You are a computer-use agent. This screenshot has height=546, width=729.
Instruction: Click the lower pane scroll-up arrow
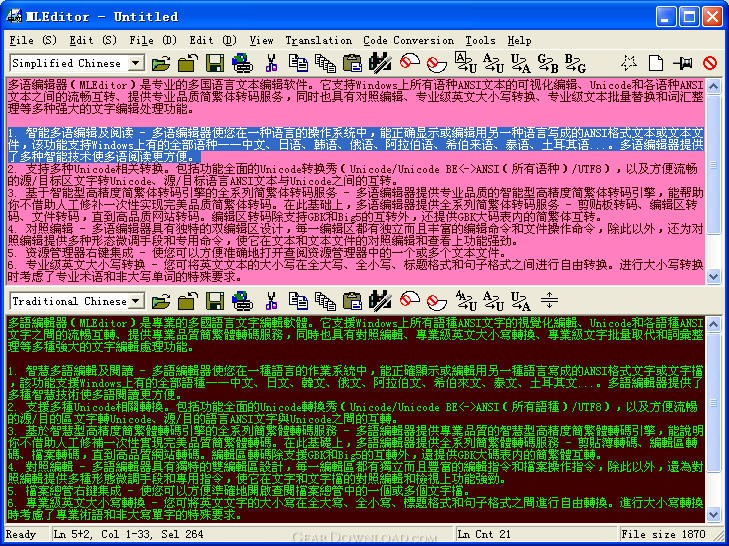point(713,324)
